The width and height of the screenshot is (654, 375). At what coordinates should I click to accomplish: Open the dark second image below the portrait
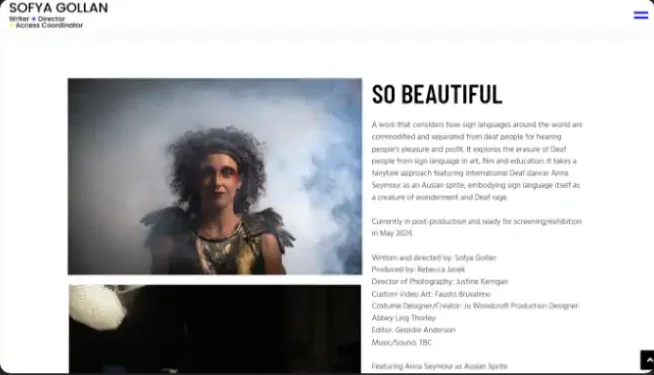point(215,329)
